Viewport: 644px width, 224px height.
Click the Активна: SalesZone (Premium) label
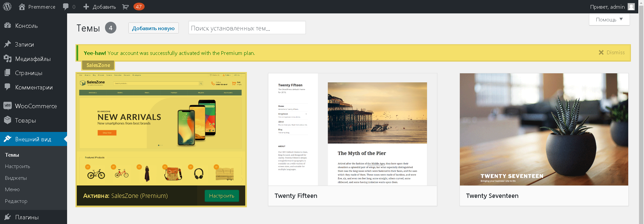(125, 196)
